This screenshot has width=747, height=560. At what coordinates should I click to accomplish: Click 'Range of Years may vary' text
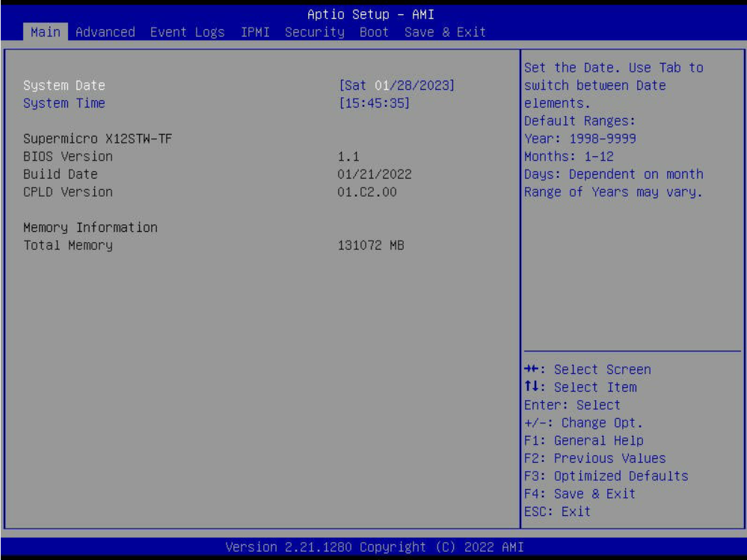(x=613, y=192)
